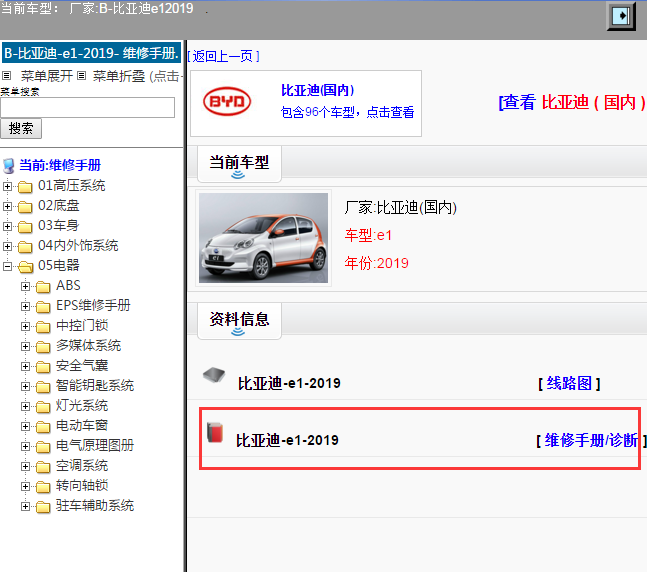Select the 智能钥匙系统 tree item
Viewport: 647px width, 572px height.
95,385
